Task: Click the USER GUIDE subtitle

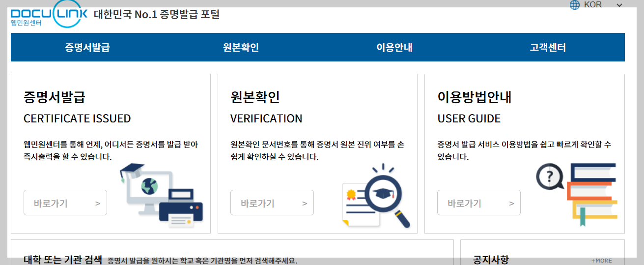Action: click(469, 118)
